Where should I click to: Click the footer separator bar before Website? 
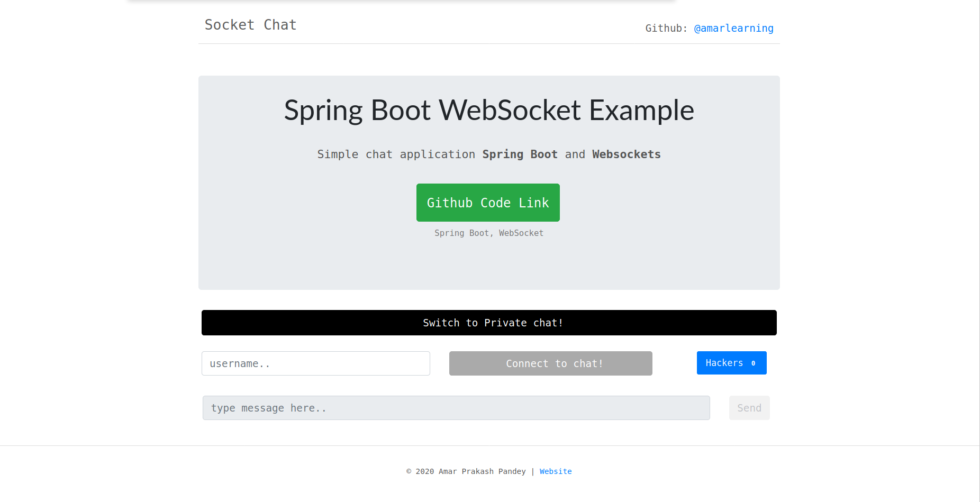533,471
